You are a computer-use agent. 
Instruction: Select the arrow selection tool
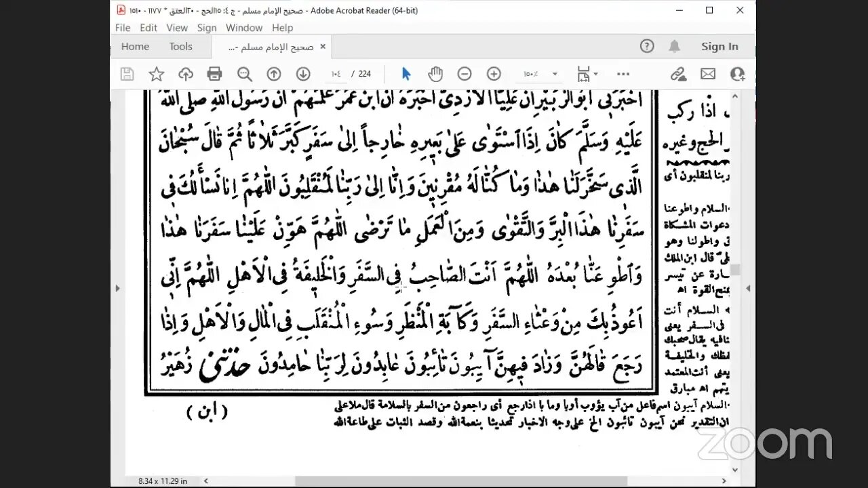click(x=406, y=74)
